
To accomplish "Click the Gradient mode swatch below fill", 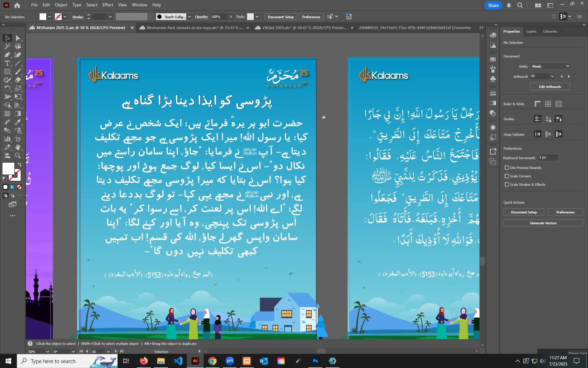I will (12, 187).
